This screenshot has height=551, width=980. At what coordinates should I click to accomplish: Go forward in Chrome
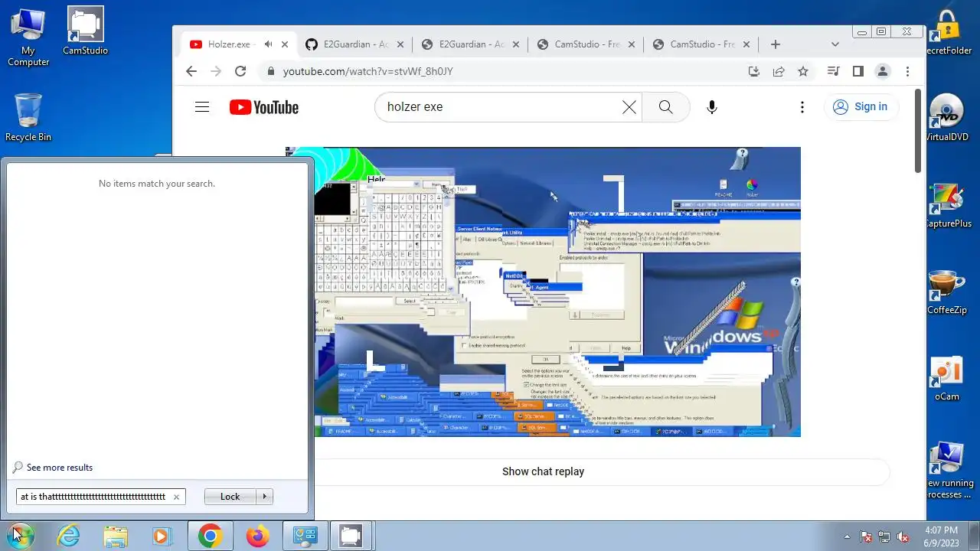(216, 71)
